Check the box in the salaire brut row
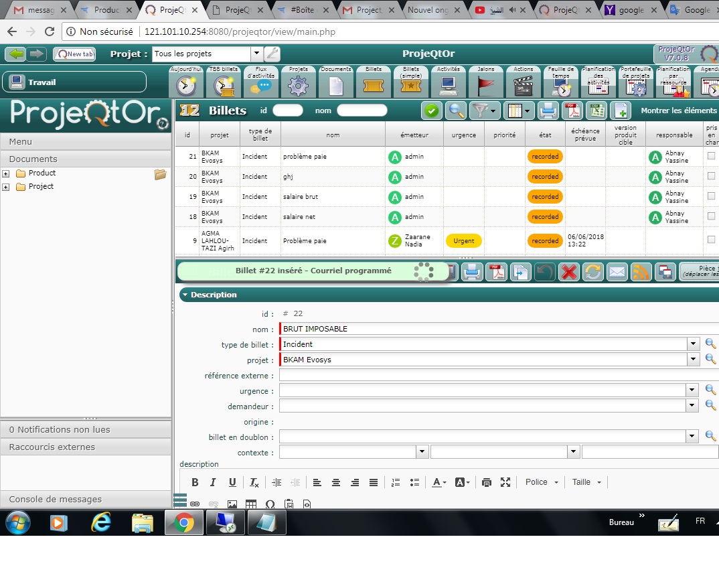This screenshot has width=719, height=588. point(711,196)
